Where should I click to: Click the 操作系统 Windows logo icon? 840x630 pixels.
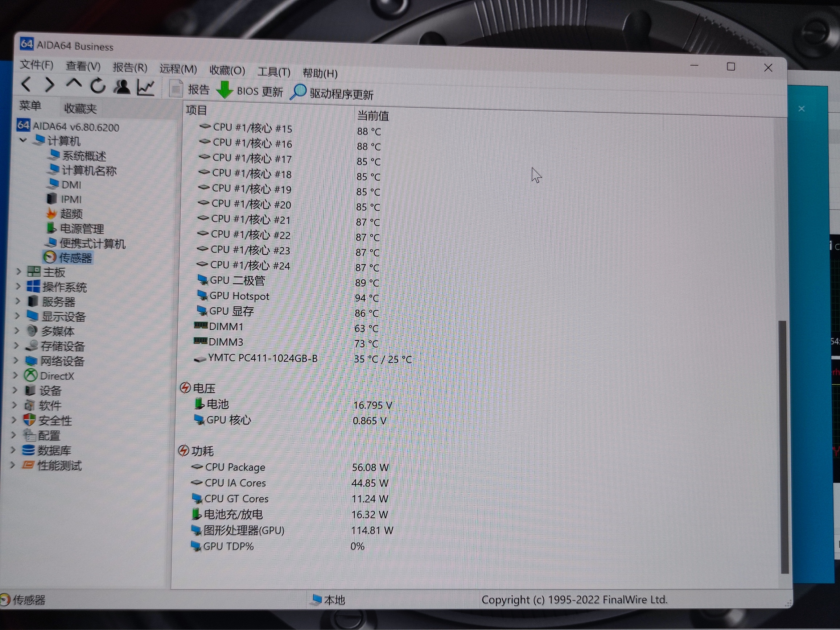tap(33, 286)
